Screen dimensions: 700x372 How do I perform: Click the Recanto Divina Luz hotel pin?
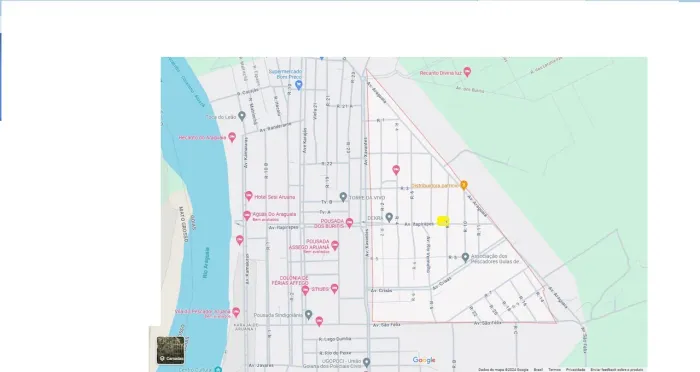tap(467, 71)
